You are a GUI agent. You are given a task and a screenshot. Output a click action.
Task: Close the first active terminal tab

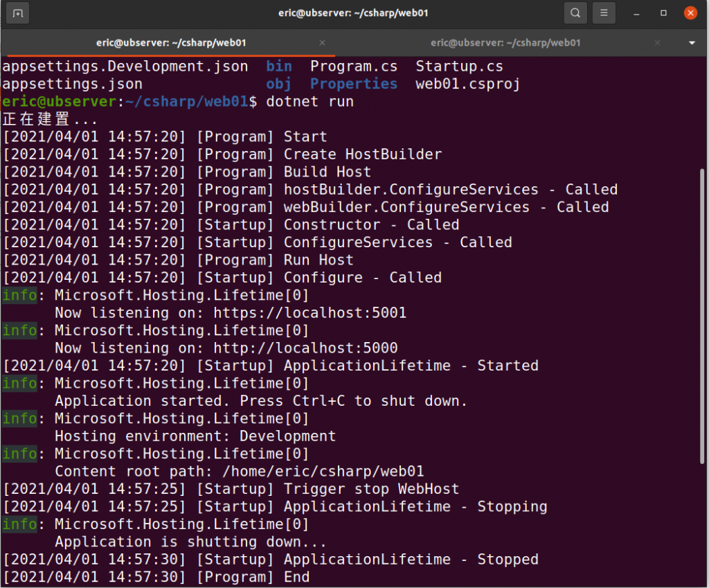(322, 42)
